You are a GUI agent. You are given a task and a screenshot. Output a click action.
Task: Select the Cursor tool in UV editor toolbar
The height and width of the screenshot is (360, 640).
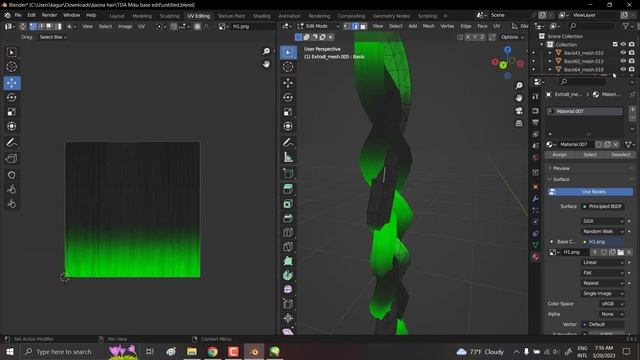click(11, 67)
